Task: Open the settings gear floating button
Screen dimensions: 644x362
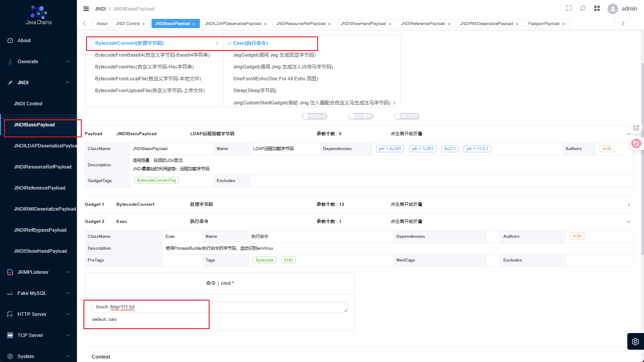Action: tap(636, 341)
